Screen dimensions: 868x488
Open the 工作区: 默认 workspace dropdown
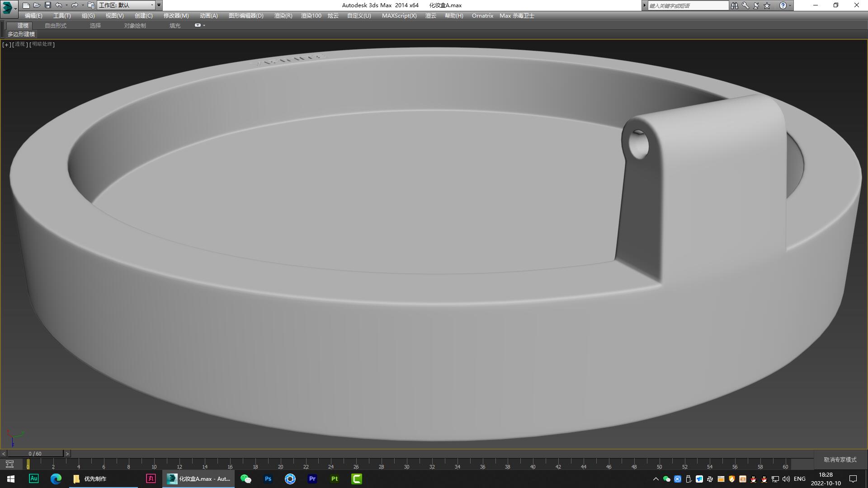[x=127, y=5]
